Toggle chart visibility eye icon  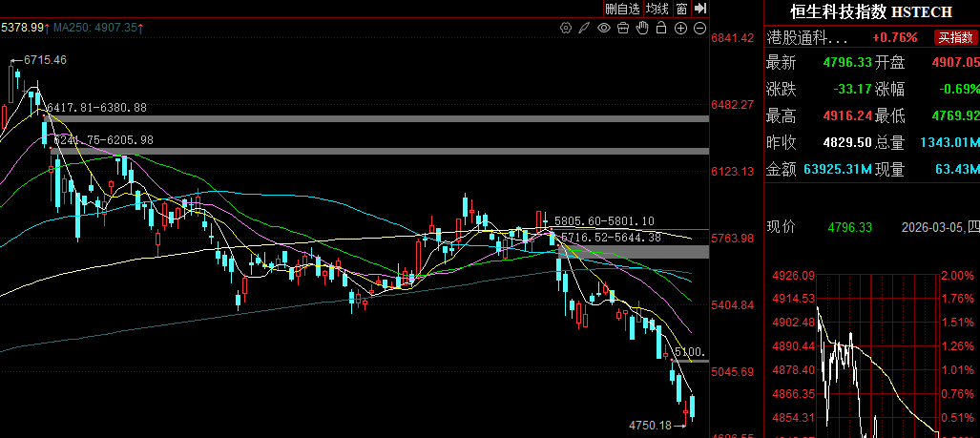604,28
